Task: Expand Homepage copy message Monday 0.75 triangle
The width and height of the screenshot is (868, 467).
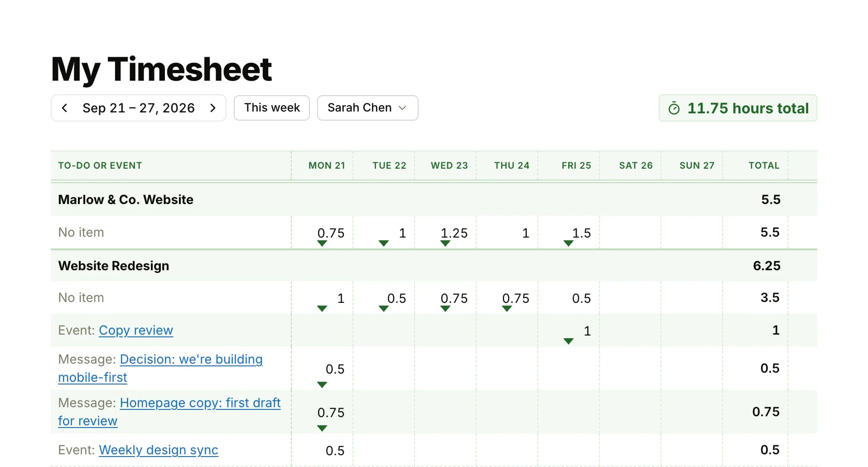Action: point(322,428)
